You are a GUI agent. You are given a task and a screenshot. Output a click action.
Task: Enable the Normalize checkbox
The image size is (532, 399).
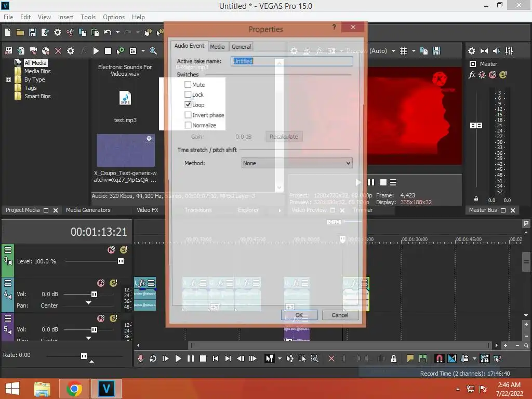click(188, 125)
